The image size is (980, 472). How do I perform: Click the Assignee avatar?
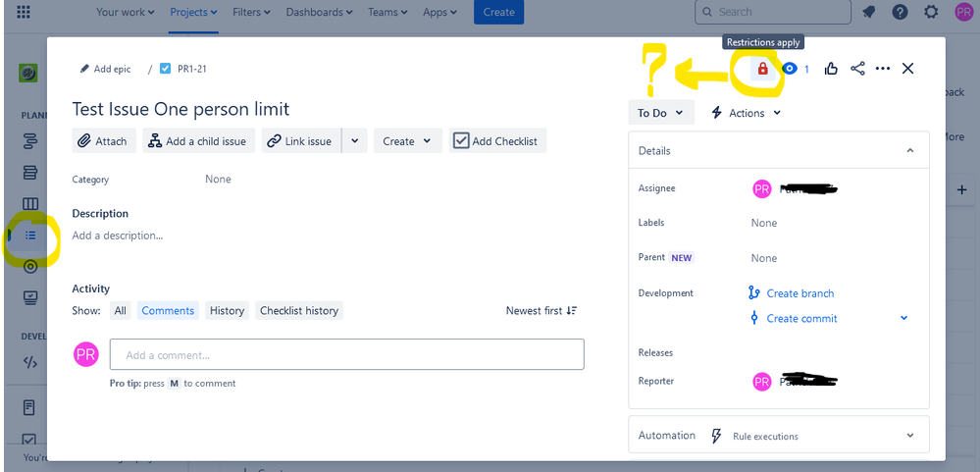762,188
